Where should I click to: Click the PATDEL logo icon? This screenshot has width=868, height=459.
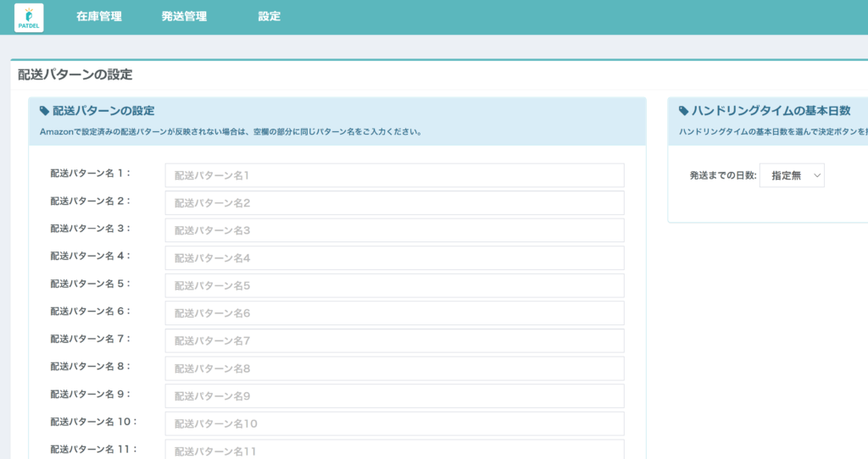[x=29, y=18]
